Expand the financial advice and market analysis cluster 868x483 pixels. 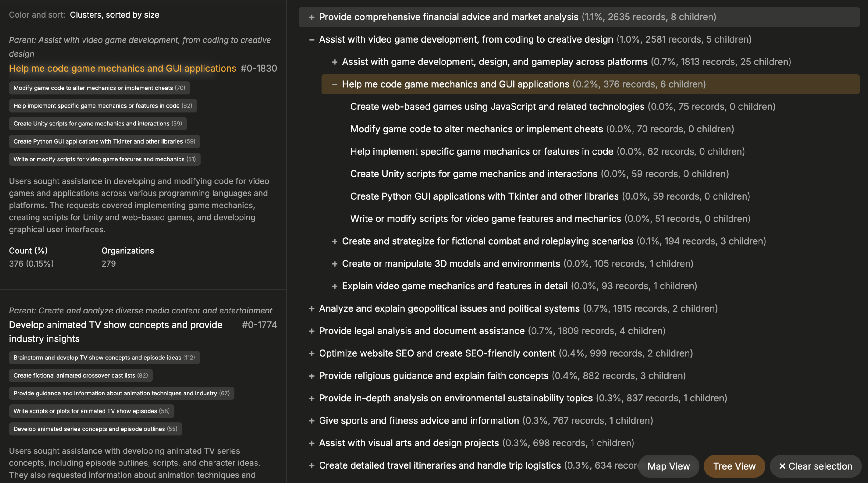tap(312, 17)
